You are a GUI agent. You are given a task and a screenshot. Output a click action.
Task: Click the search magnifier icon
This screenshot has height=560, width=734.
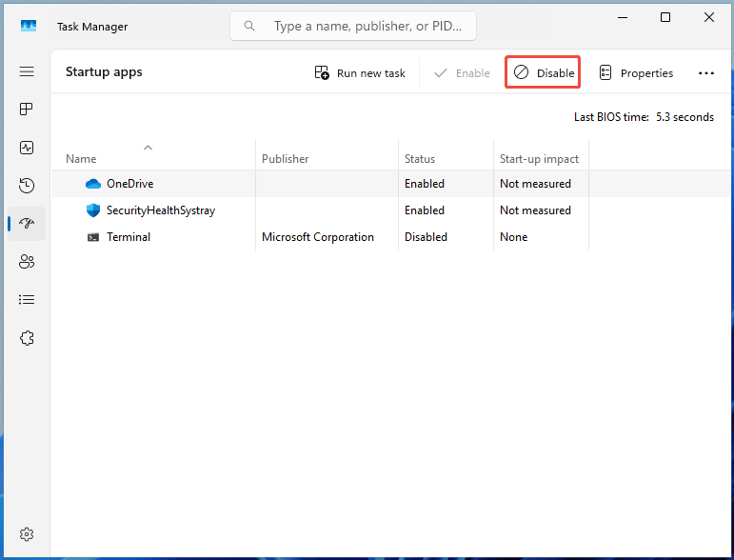tap(249, 26)
